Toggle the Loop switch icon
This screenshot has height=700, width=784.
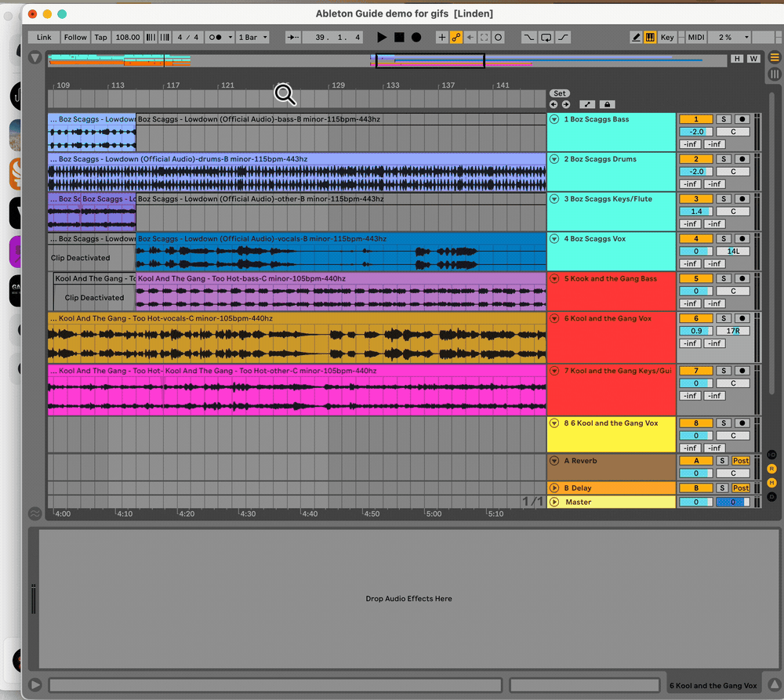(546, 37)
